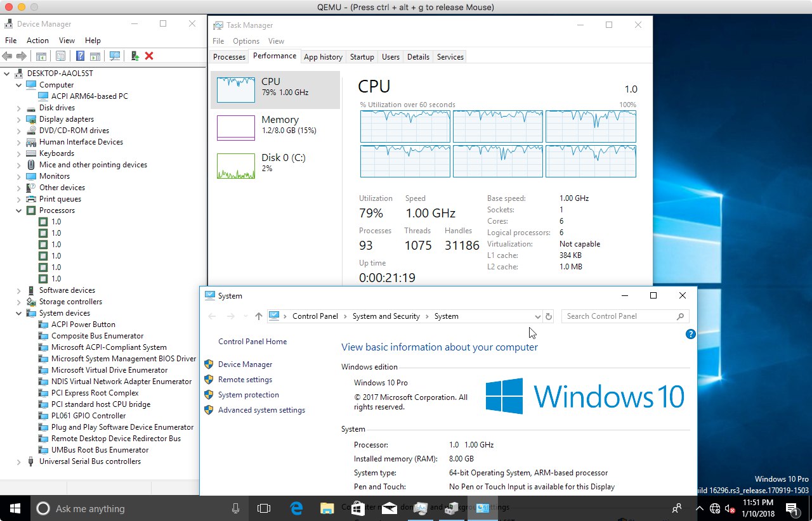Open Task Manager Options menu
This screenshot has width=812, height=521.
point(246,41)
